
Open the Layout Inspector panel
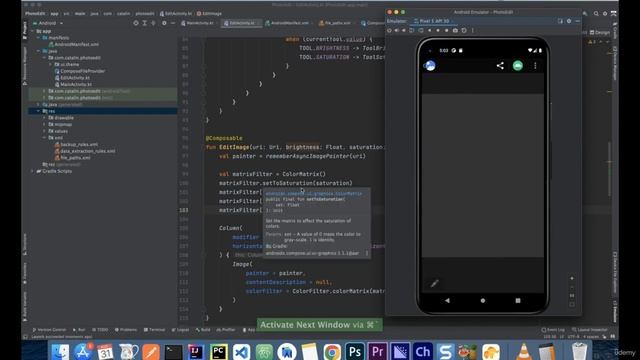[x=590, y=330]
